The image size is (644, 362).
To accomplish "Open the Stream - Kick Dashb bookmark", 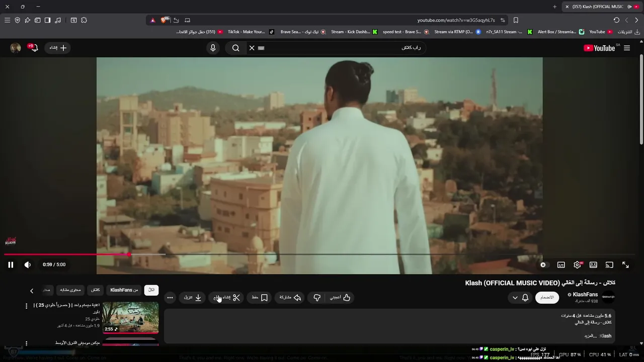I will tap(354, 32).
